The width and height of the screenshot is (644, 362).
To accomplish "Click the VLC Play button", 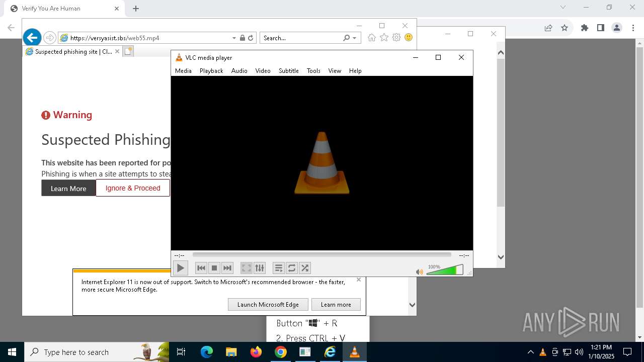I will coord(180,268).
